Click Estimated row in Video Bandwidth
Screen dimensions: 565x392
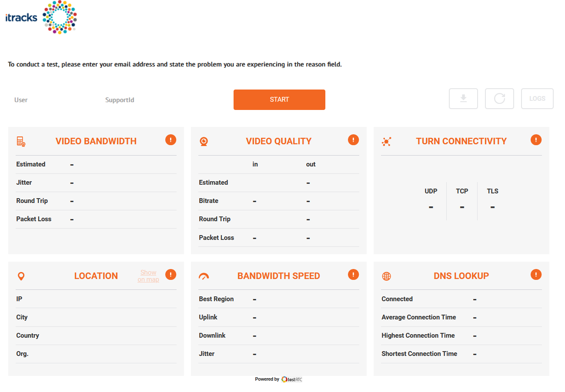[96, 164]
